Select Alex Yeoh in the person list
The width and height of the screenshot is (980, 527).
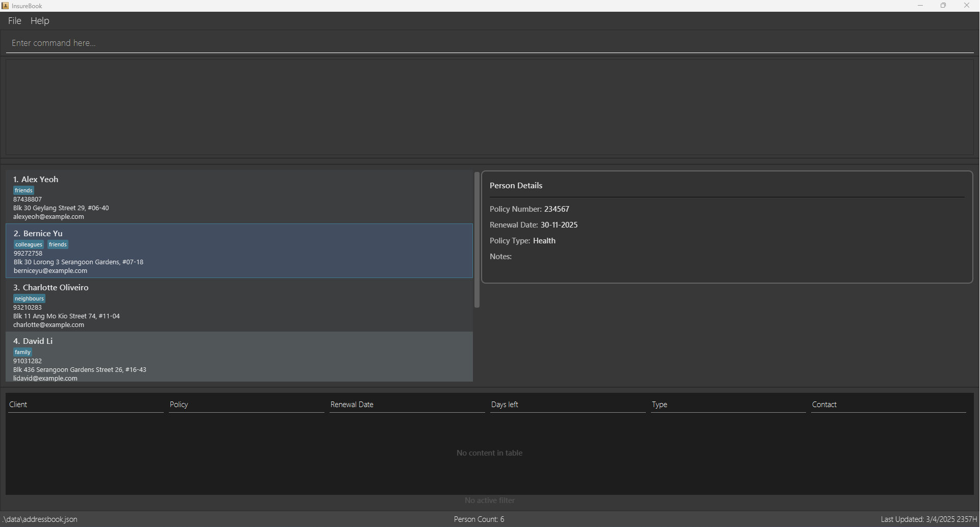pyautogui.click(x=239, y=197)
